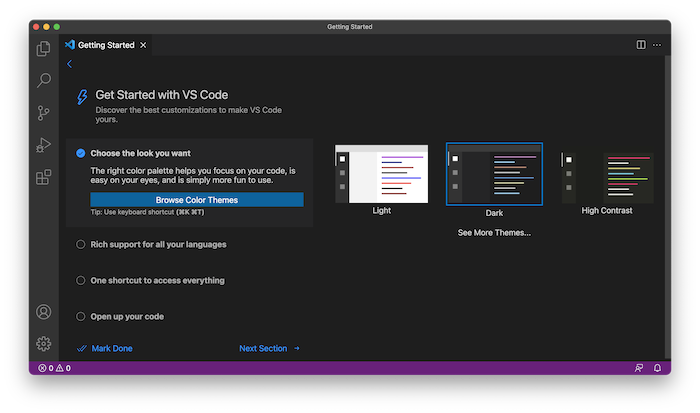Check the 'One shortcut to access everything' circle

[x=80, y=280]
